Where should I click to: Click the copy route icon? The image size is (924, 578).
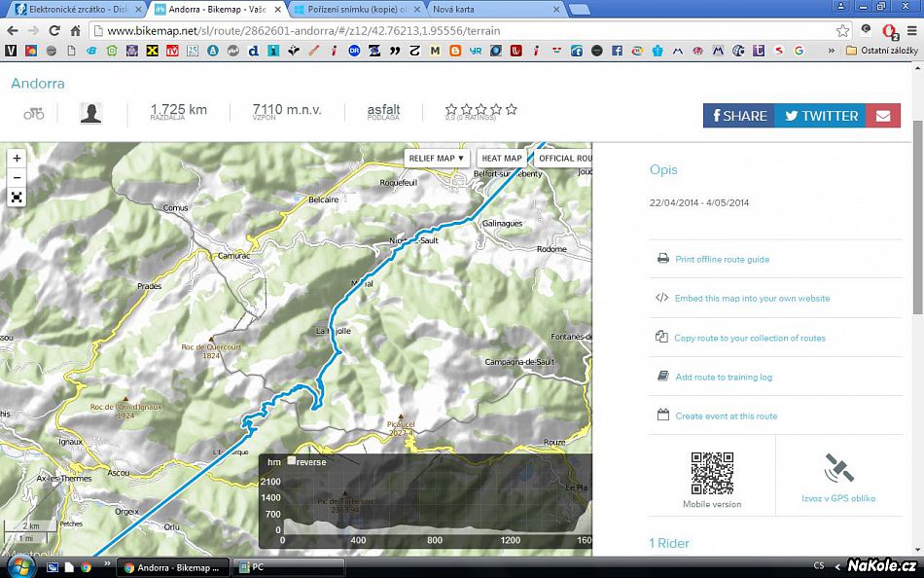click(661, 337)
